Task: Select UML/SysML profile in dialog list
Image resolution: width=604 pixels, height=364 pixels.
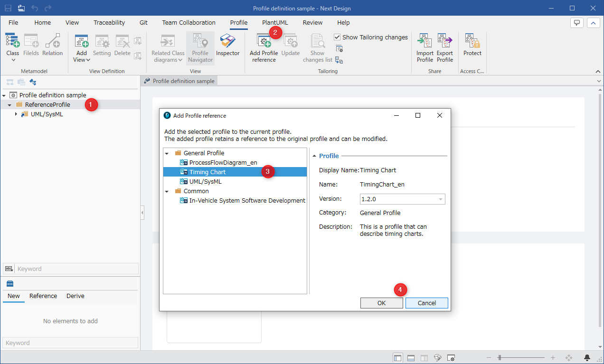Action: (x=205, y=181)
